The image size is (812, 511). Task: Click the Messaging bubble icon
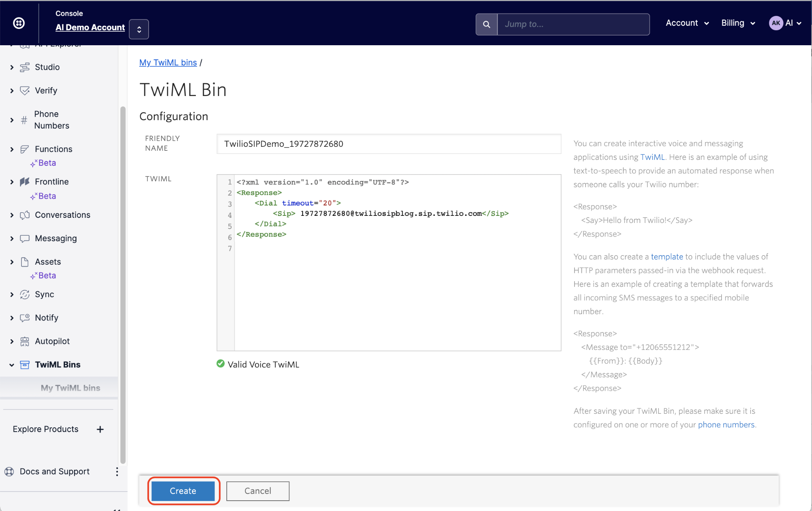(25, 238)
